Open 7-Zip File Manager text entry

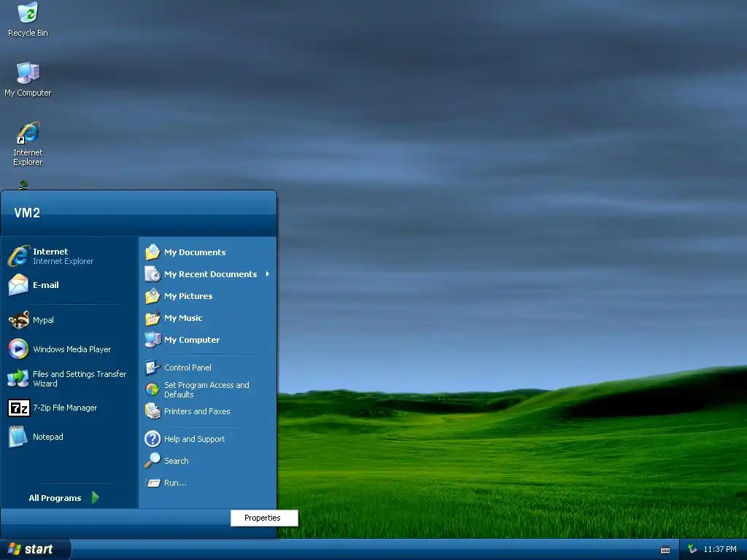(65, 408)
